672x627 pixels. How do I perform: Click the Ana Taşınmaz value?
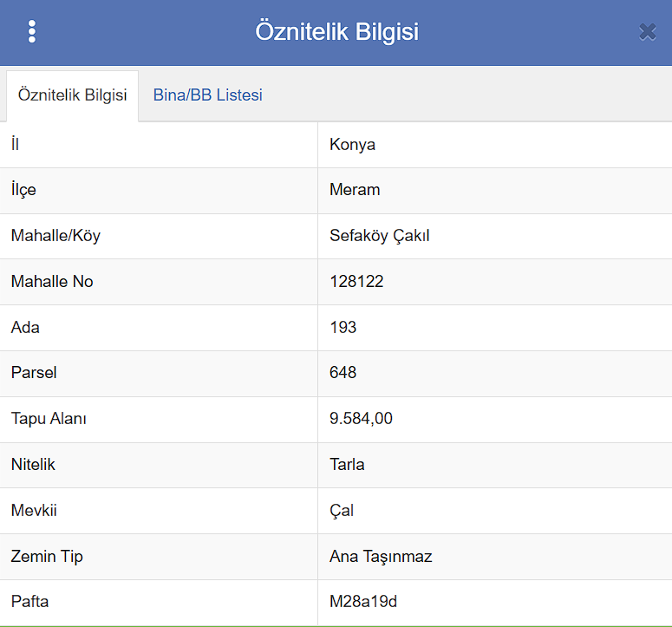point(381,557)
